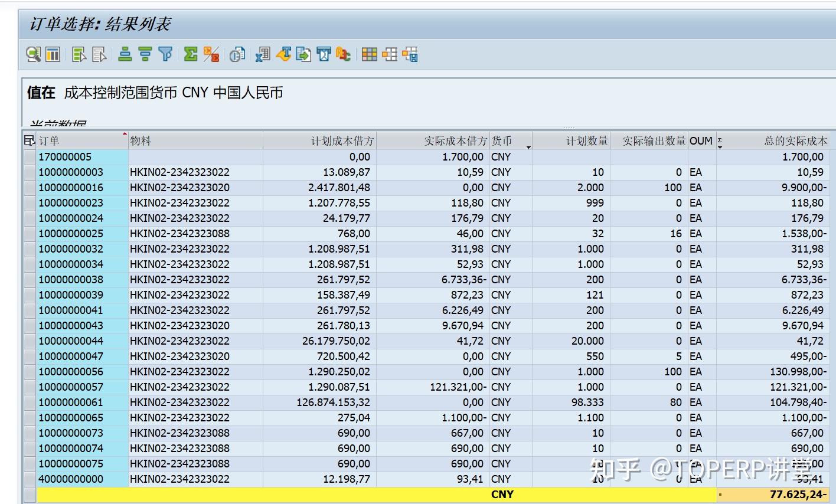Click the Choose Layout grid icon
836x504 pixels.
[x=369, y=54]
